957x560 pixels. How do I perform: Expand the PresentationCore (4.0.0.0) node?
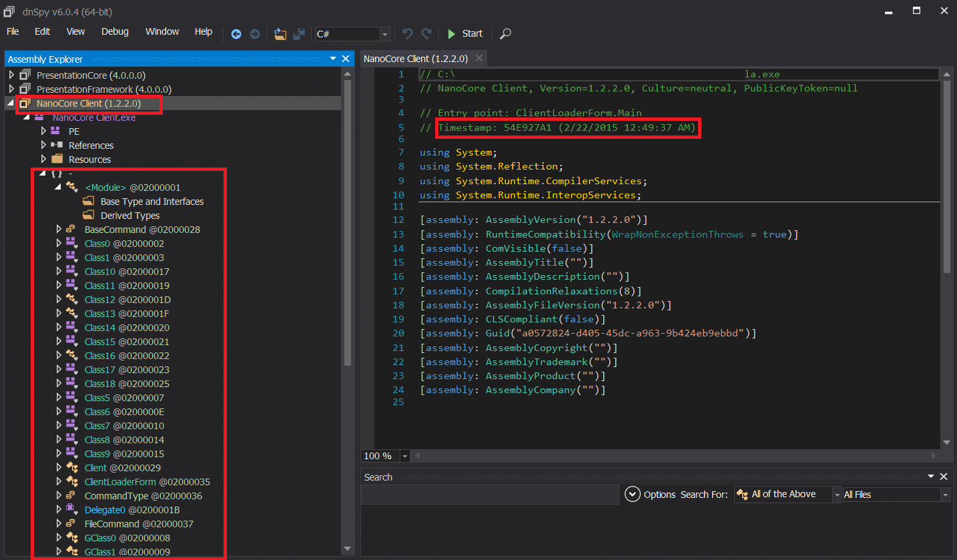[x=11, y=75]
